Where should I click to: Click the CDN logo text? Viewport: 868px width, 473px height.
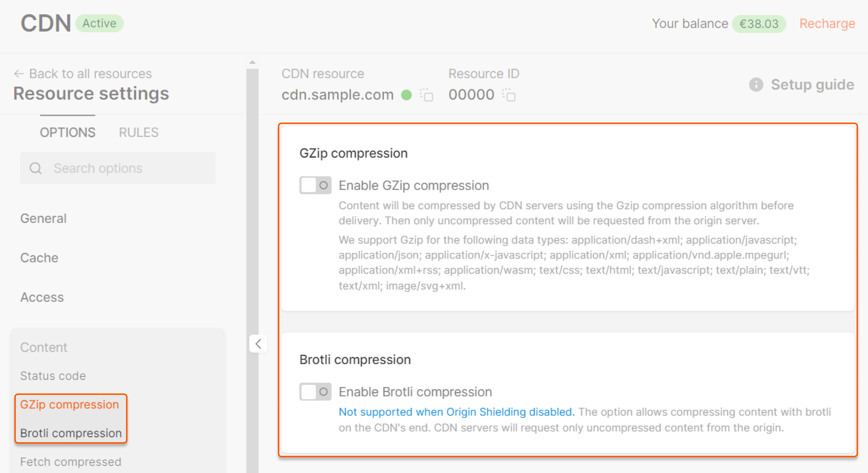[x=45, y=23]
